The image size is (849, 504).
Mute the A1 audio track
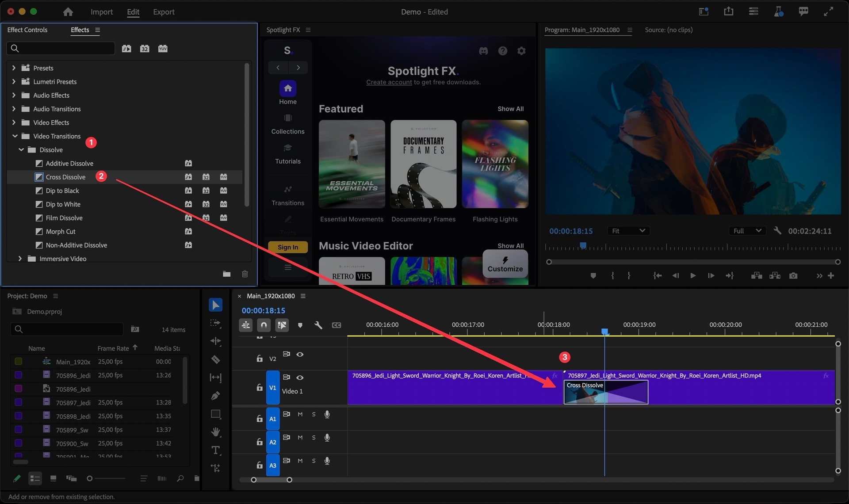(x=300, y=414)
